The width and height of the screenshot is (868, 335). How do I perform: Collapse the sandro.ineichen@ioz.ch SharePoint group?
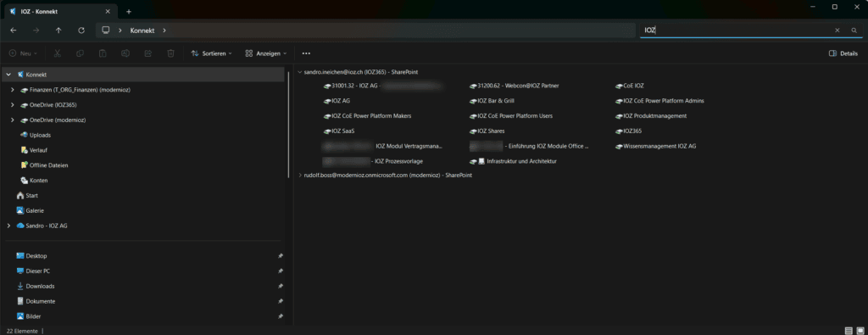click(300, 72)
